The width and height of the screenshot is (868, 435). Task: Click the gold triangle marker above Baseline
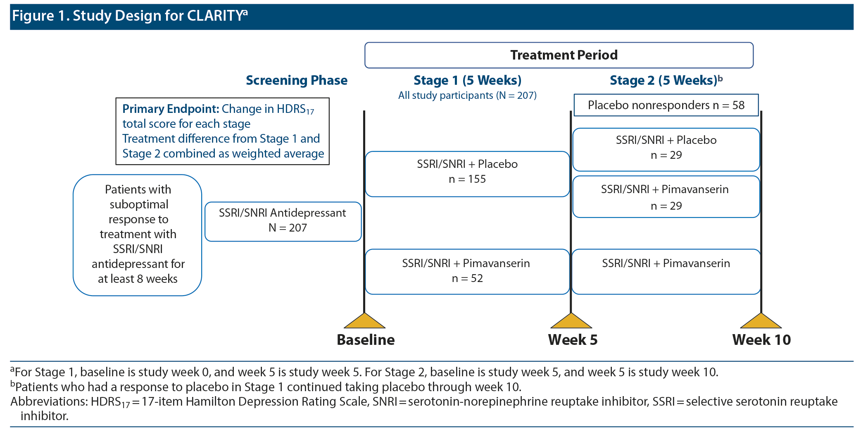(x=364, y=321)
